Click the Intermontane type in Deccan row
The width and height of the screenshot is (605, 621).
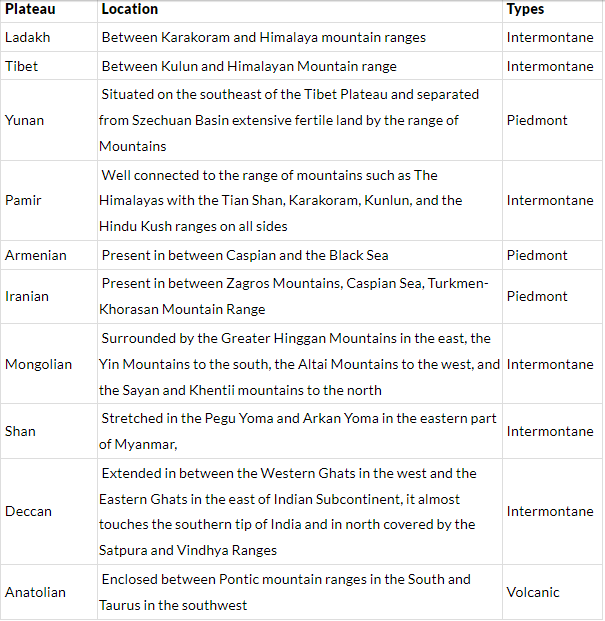click(x=550, y=511)
